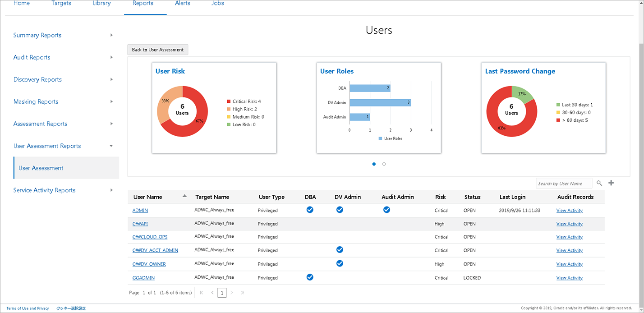This screenshot has width=644, height=313.
Task: Click the search magnifier icon
Action: [x=599, y=183]
